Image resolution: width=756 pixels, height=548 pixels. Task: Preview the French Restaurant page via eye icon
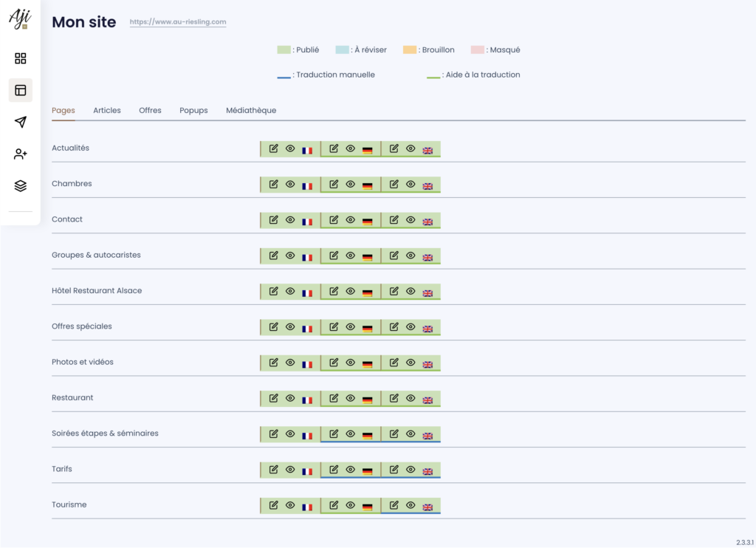click(x=290, y=398)
